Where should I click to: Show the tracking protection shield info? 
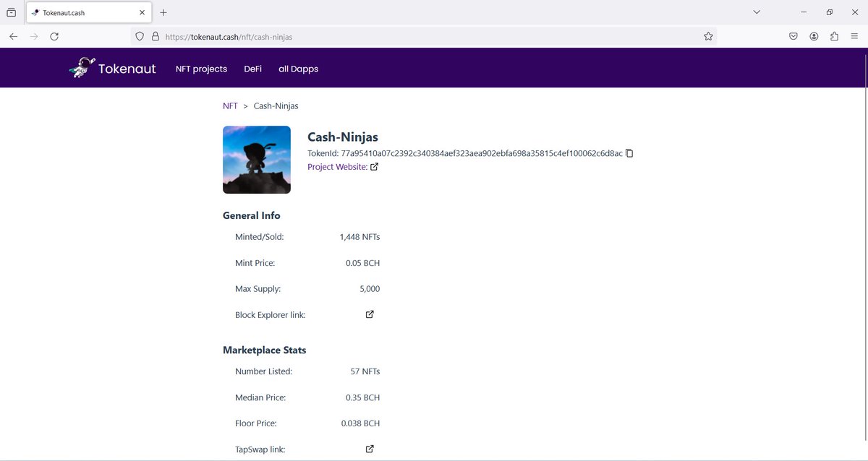pyautogui.click(x=141, y=36)
